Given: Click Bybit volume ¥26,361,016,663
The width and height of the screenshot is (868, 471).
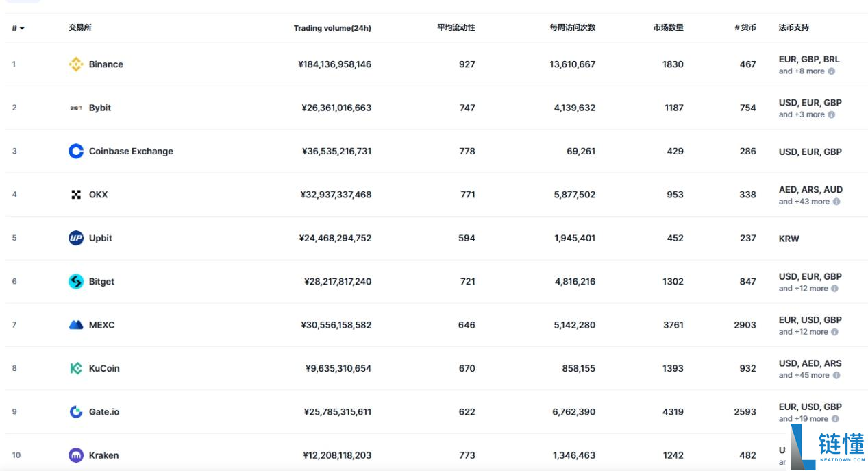Looking at the screenshot, I should point(336,108).
